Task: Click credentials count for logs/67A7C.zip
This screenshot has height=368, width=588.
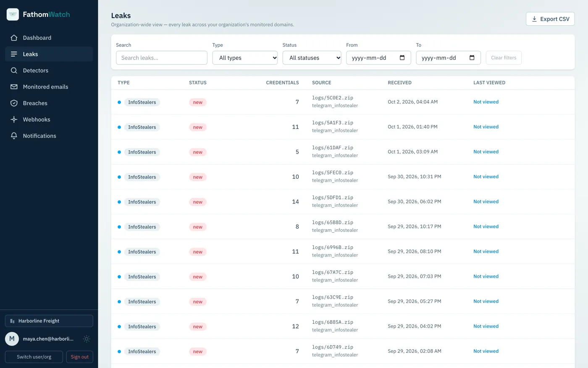Action: [x=296, y=276]
